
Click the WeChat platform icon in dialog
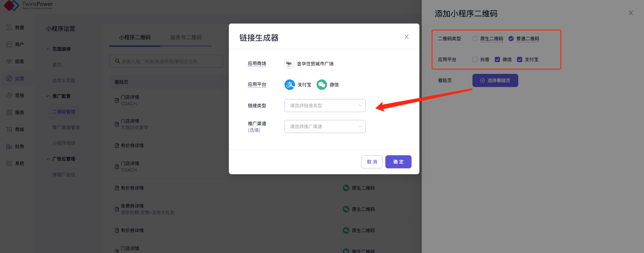coord(322,85)
